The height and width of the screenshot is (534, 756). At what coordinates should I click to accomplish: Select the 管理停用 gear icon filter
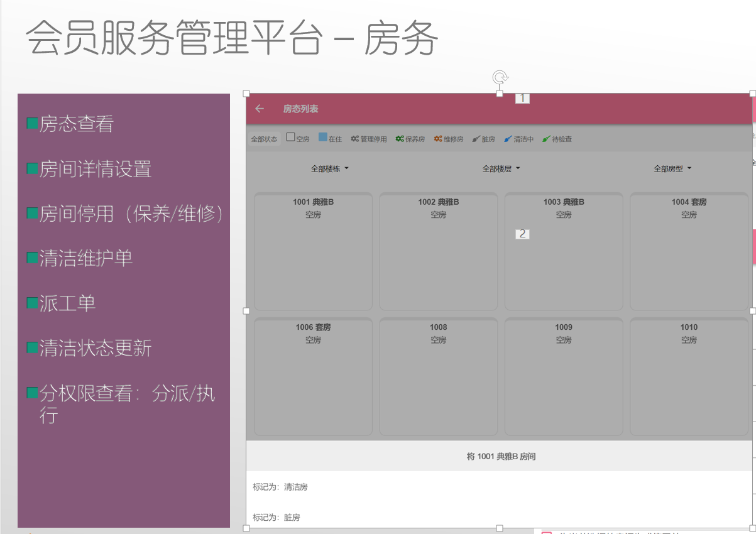[355, 139]
